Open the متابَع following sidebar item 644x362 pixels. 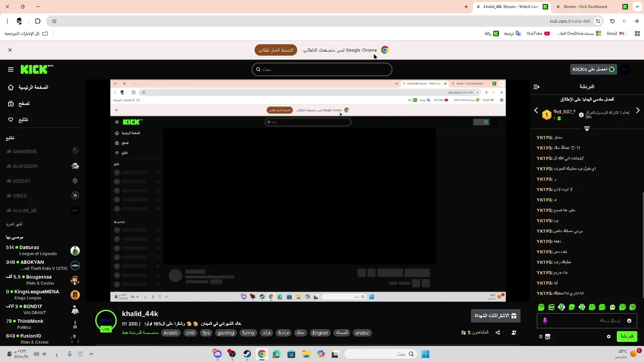coord(18,120)
